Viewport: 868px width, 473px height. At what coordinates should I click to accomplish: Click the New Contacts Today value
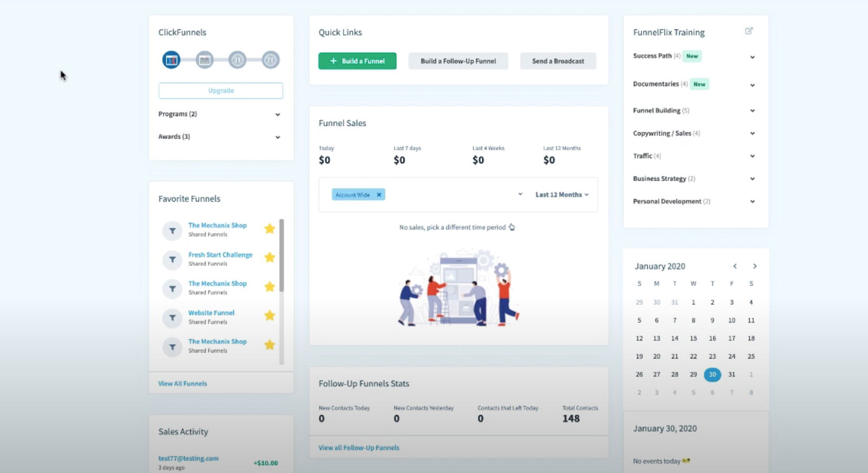(322, 419)
